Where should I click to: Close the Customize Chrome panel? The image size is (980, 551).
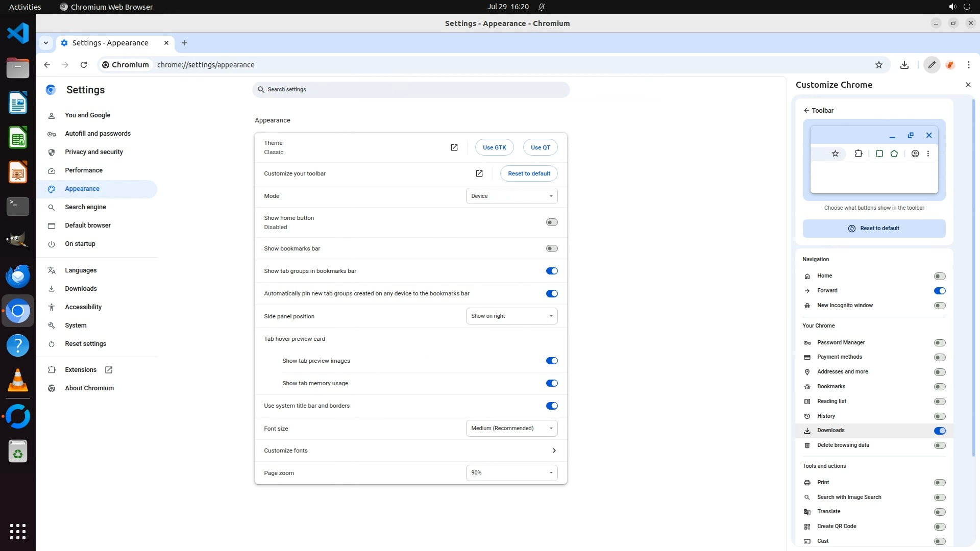tap(968, 85)
